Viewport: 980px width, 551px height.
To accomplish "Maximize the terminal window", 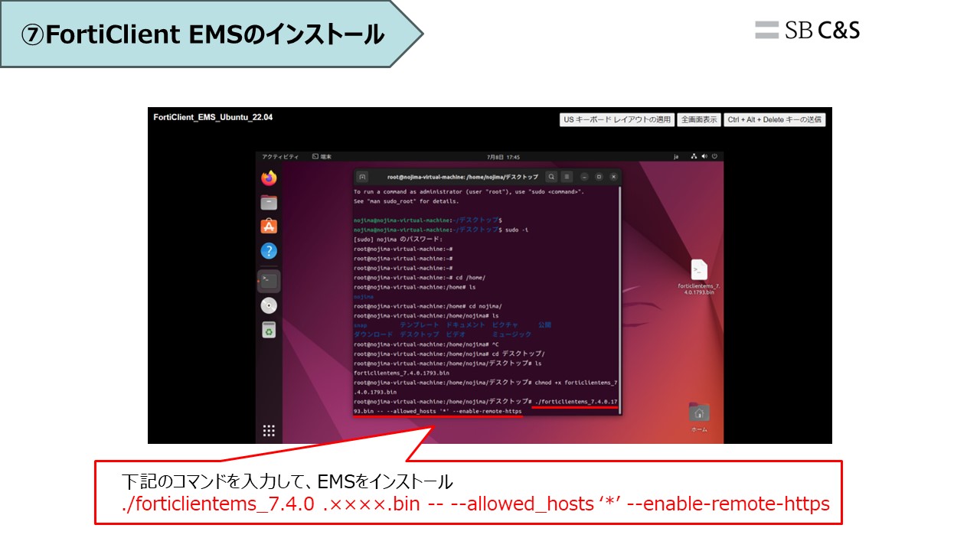I will 599,177.
